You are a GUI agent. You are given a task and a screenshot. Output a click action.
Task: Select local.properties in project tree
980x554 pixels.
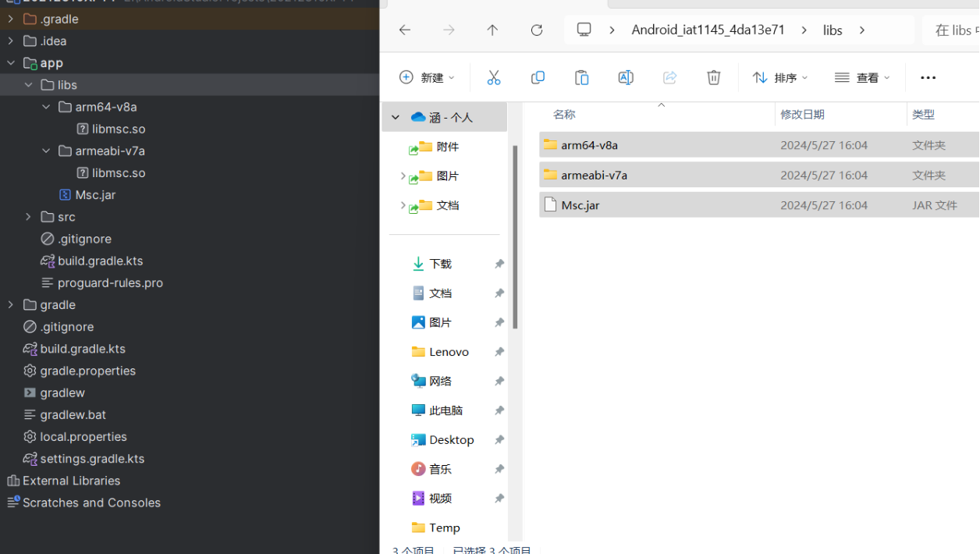(x=83, y=437)
